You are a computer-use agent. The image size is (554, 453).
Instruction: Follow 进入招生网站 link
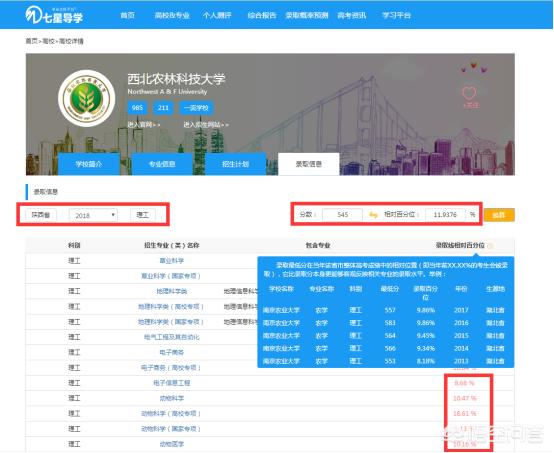[206, 124]
